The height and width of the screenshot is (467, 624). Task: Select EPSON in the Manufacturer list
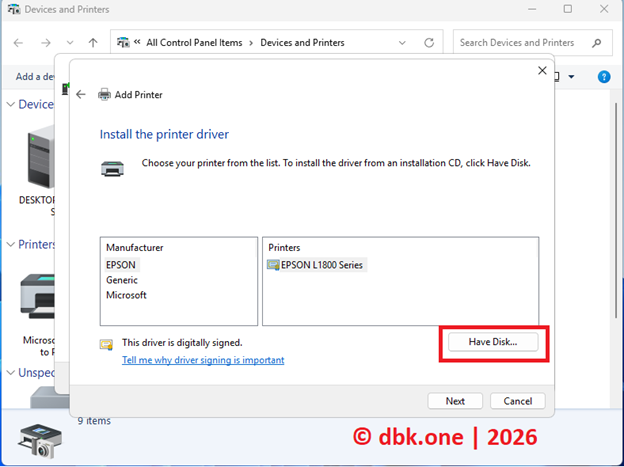[121, 265]
